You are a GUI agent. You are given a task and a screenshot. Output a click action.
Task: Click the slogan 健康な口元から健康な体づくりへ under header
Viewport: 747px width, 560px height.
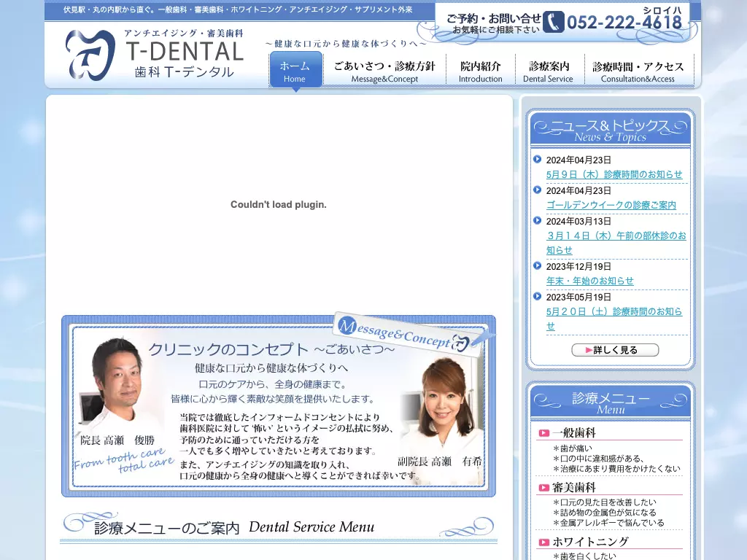pos(346,43)
